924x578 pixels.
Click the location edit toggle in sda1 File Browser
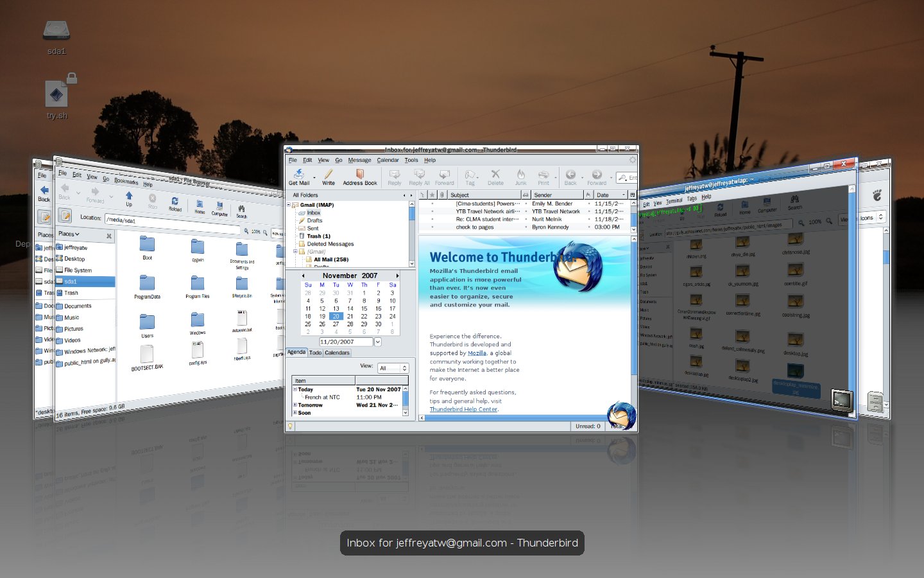click(x=65, y=215)
